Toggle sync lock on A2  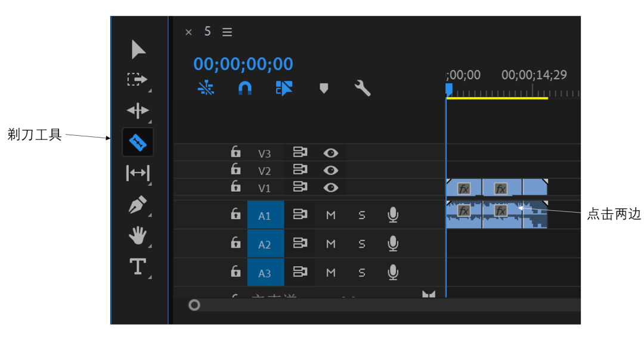point(300,243)
